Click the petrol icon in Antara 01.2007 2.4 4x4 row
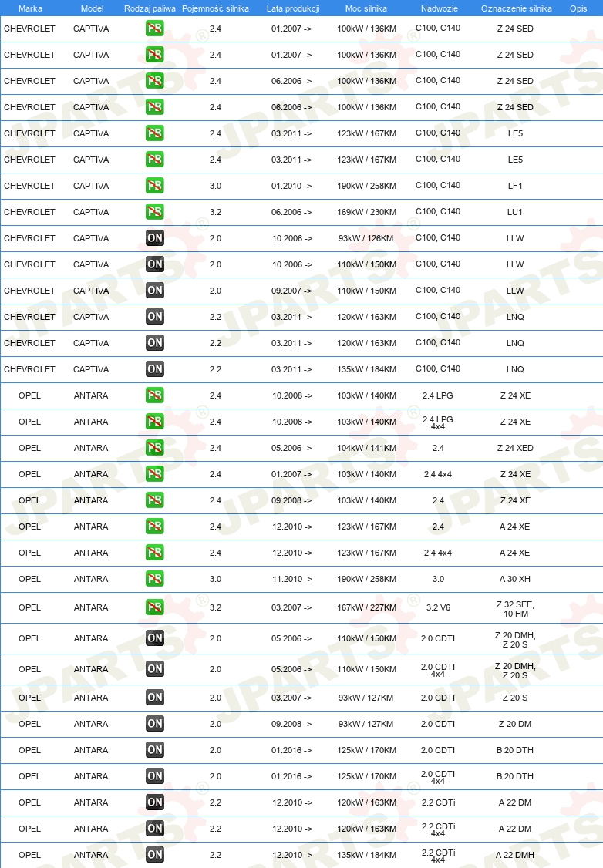 (154, 474)
